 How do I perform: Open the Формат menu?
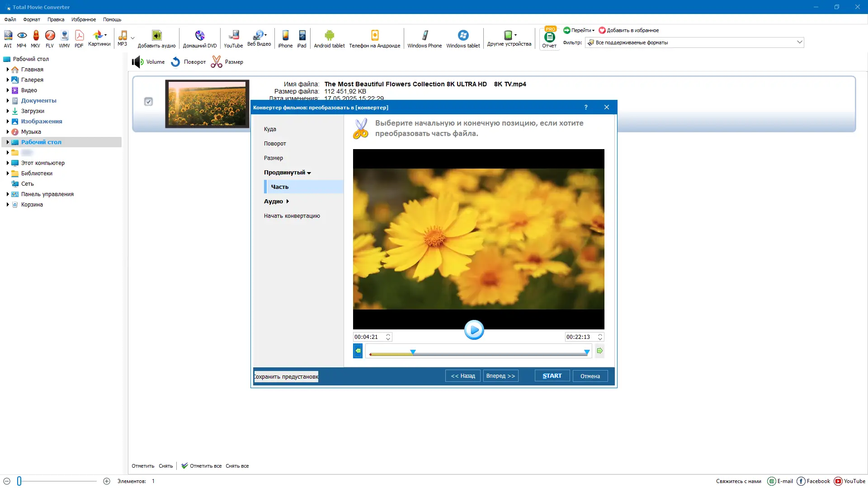pyautogui.click(x=32, y=19)
